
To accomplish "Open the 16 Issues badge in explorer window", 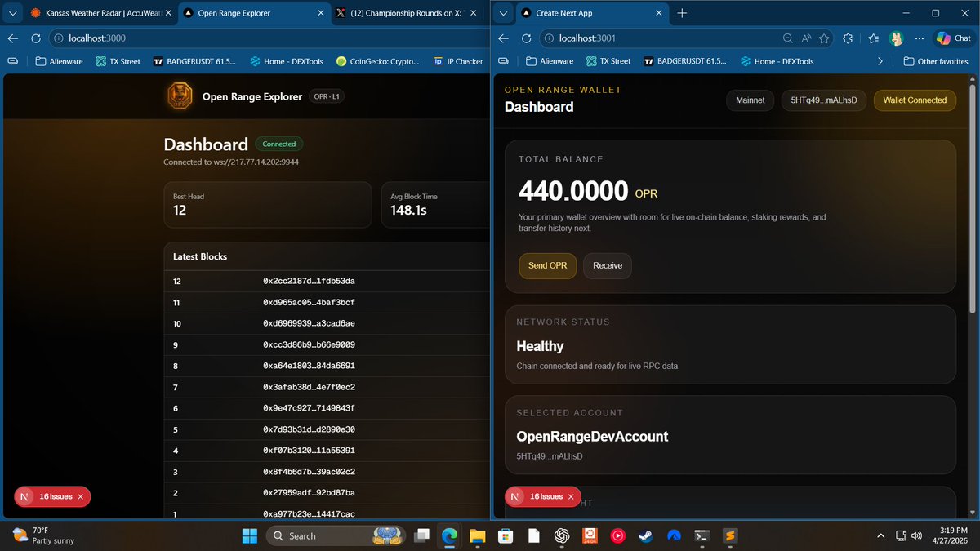I will pyautogui.click(x=52, y=496).
